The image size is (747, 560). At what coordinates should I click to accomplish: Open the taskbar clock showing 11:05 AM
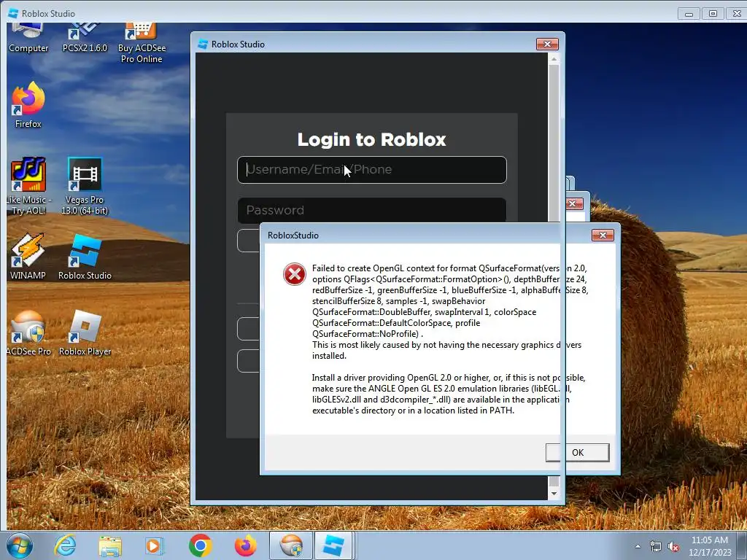(x=709, y=546)
